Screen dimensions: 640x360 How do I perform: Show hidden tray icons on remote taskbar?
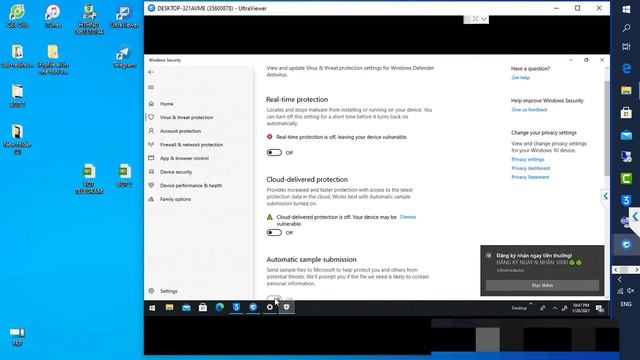tap(555, 308)
